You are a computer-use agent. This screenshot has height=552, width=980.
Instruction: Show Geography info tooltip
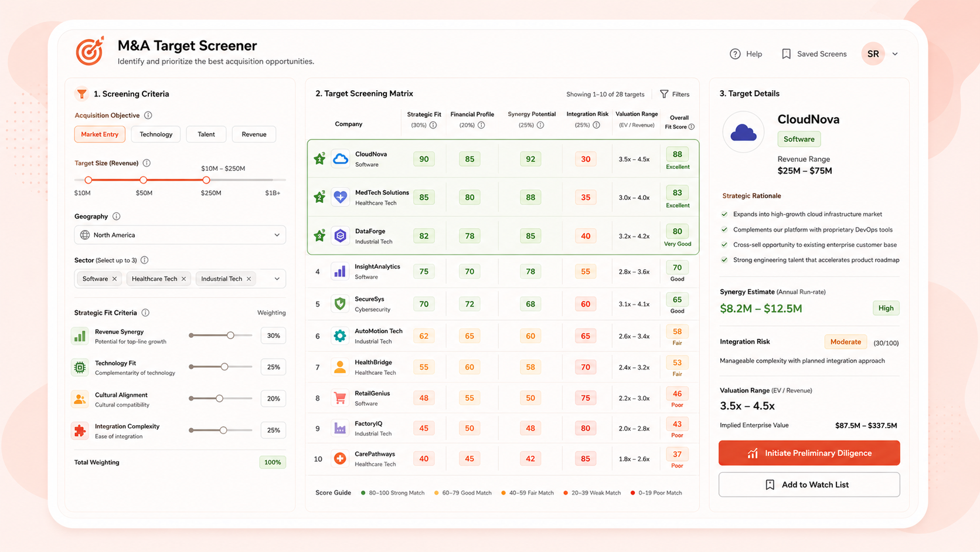point(117,216)
